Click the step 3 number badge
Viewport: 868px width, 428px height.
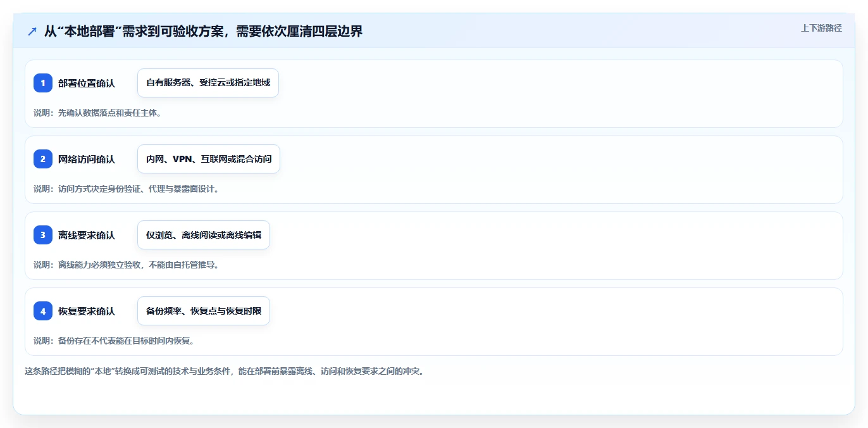pos(43,235)
